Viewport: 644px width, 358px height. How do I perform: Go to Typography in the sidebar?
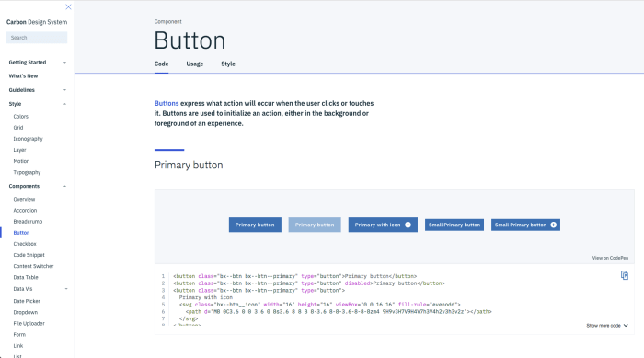point(27,172)
